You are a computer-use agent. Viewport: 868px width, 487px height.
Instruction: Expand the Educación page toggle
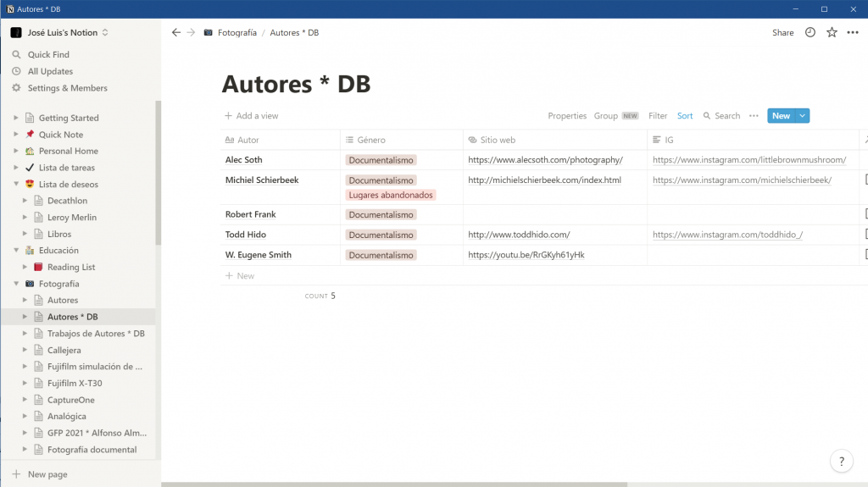pyautogui.click(x=15, y=251)
